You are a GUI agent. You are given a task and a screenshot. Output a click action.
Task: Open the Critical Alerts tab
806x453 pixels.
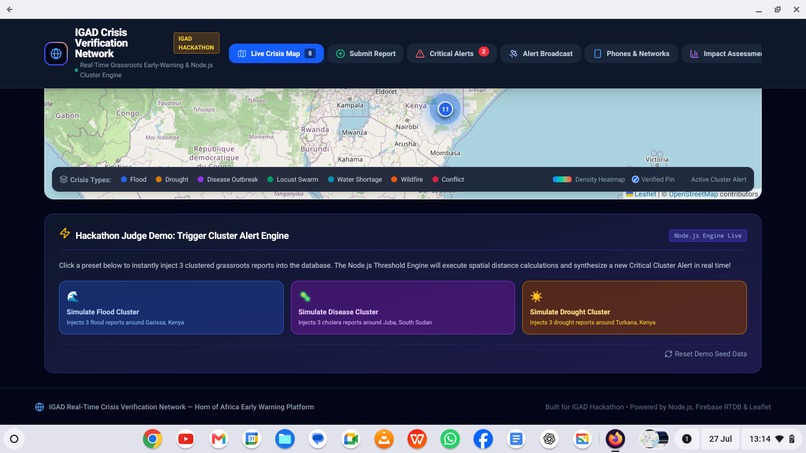pyautogui.click(x=452, y=53)
